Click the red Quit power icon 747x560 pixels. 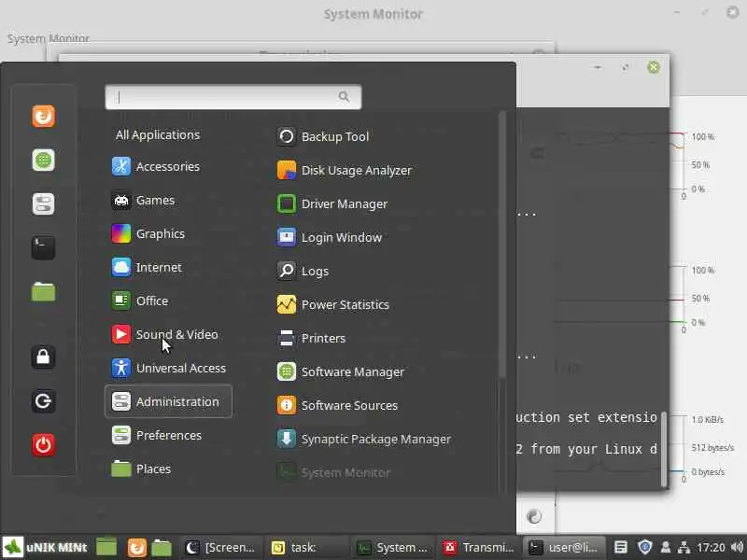[43, 445]
